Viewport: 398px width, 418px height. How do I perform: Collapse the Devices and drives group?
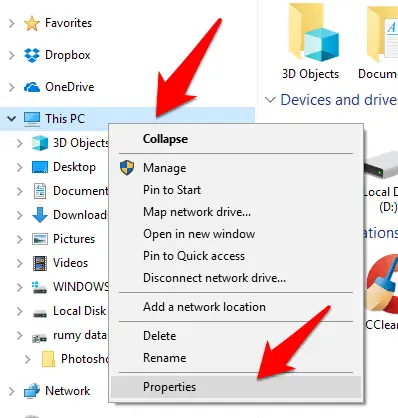tap(270, 100)
